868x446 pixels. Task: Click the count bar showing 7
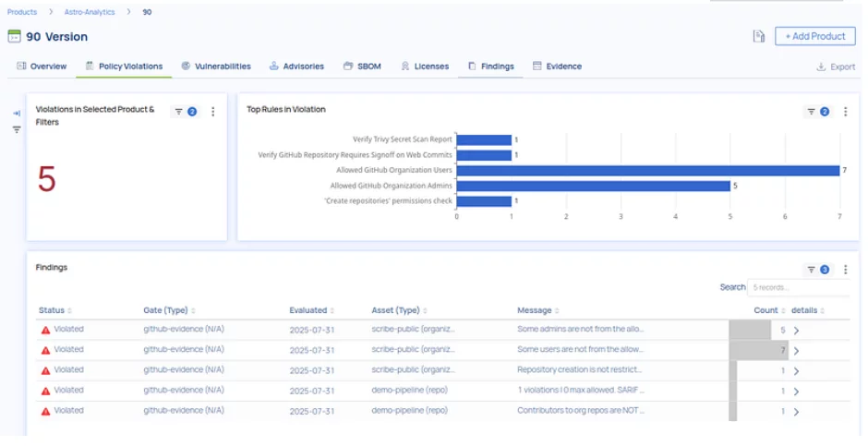[759, 350]
